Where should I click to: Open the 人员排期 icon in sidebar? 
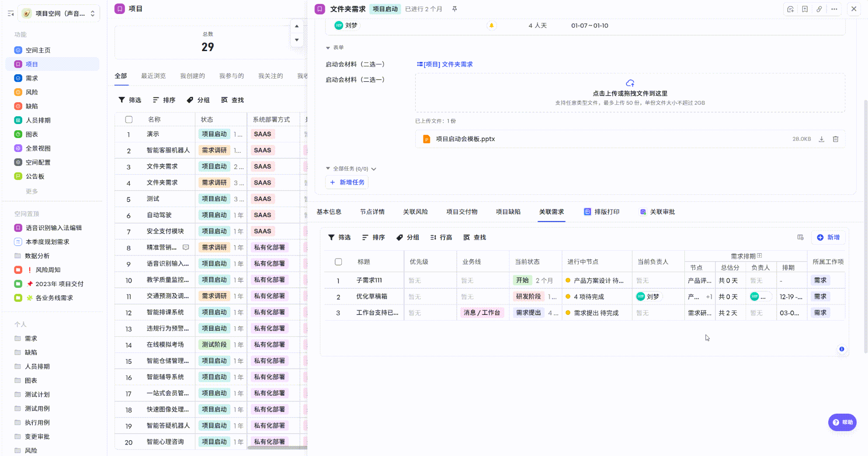(x=18, y=120)
